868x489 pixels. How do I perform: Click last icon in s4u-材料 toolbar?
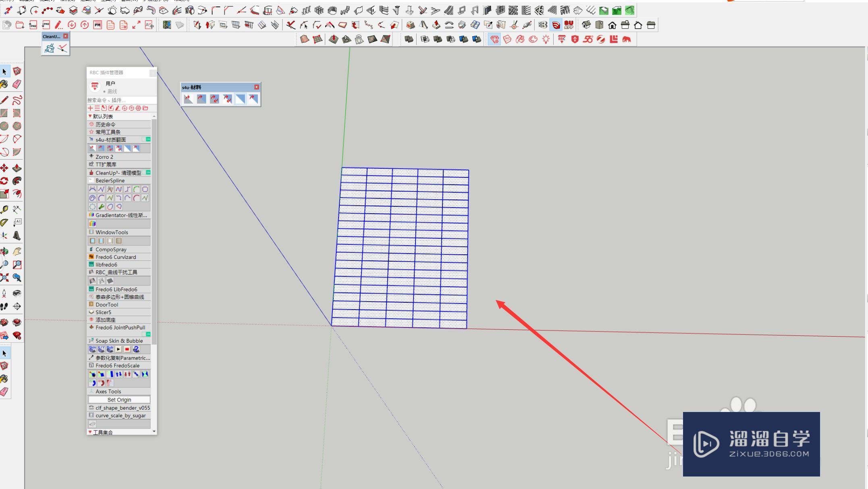[253, 99]
